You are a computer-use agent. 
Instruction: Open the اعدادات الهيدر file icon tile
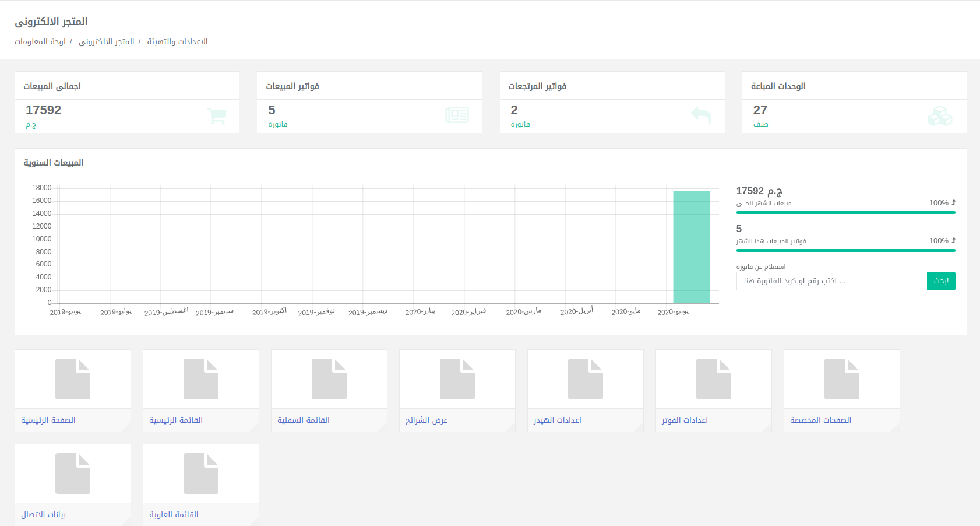coord(586,379)
